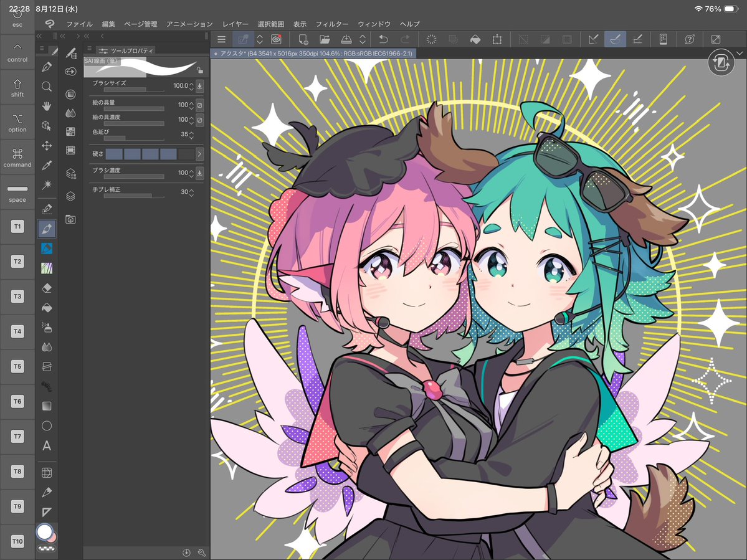Image resolution: width=747 pixels, height=560 pixels.
Task: Select the Airbrush spray tool
Action: point(47,328)
